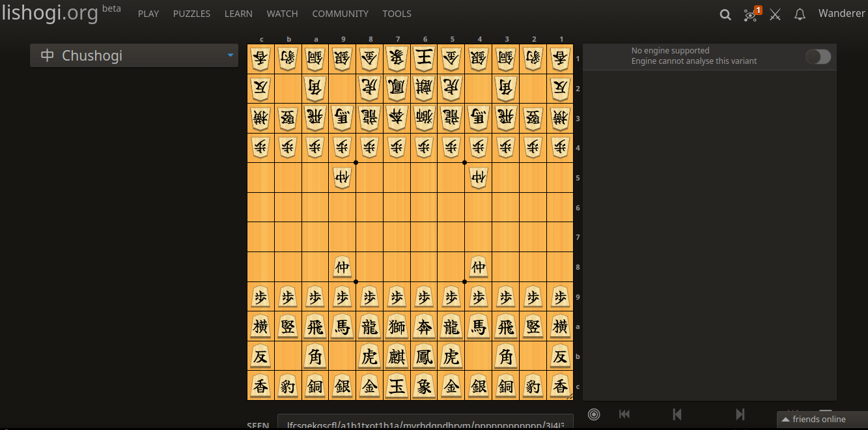Select bottom Gold 金 on file 8
868x430 pixels.
(x=369, y=386)
